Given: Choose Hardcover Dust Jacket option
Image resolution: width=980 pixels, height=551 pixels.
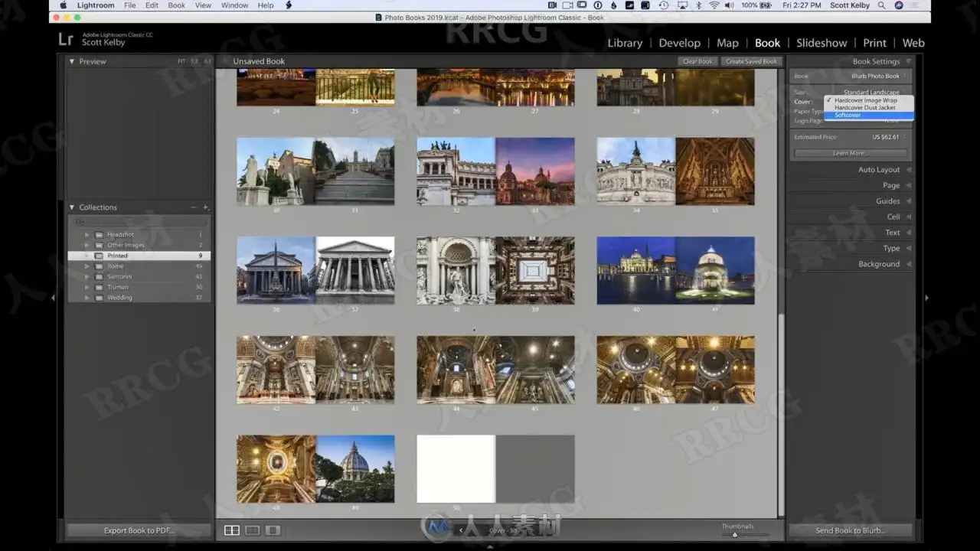Looking at the screenshot, I should 868,108.
